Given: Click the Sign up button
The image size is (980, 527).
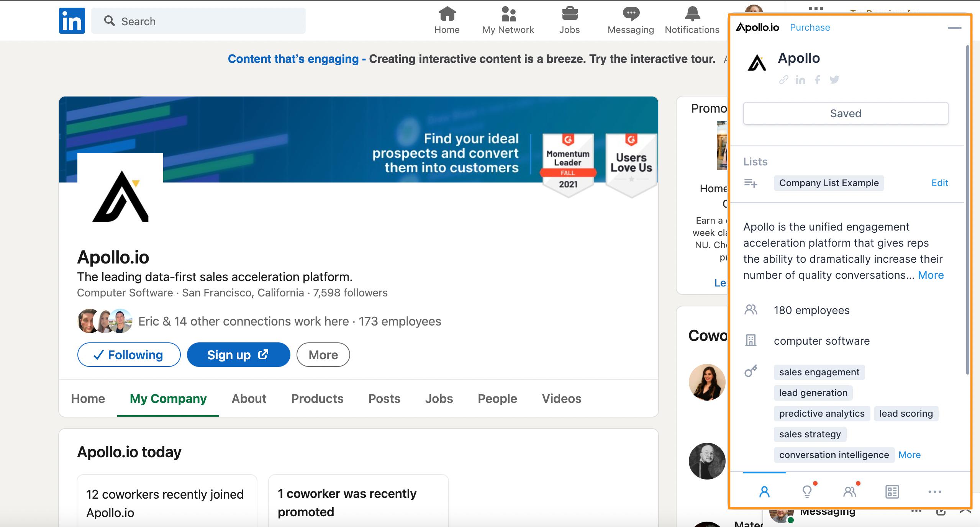Looking at the screenshot, I should (238, 355).
